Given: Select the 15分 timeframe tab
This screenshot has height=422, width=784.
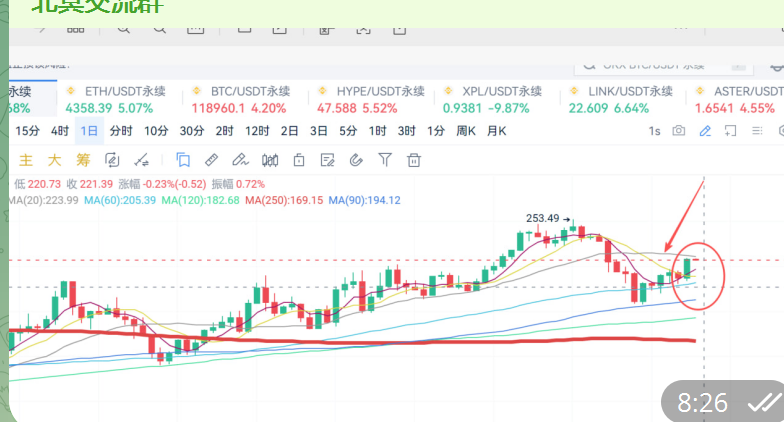Looking at the screenshot, I should point(28,131).
